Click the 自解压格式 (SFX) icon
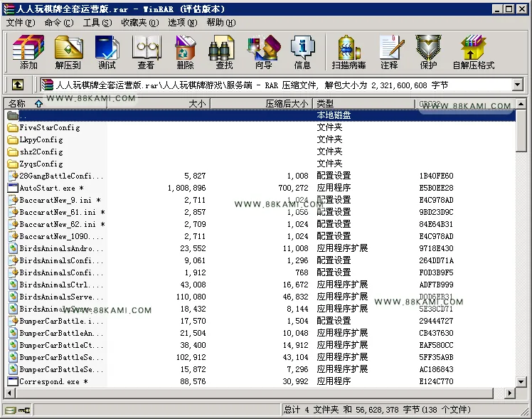 (x=474, y=52)
